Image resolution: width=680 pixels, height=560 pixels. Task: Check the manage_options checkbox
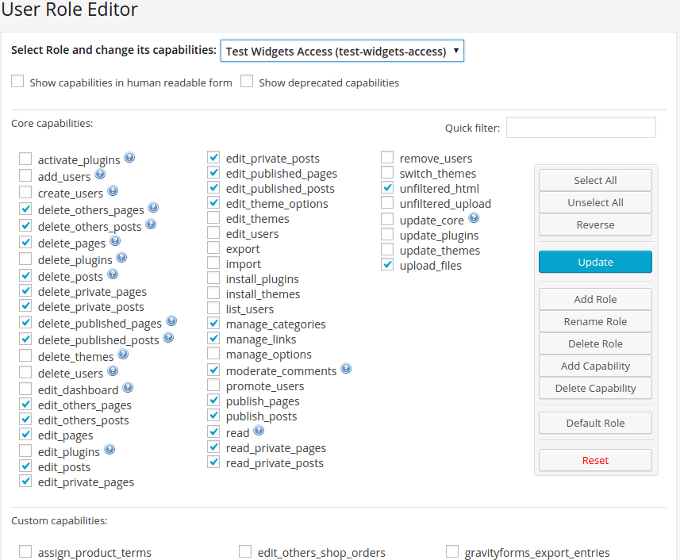click(x=213, y=353)
